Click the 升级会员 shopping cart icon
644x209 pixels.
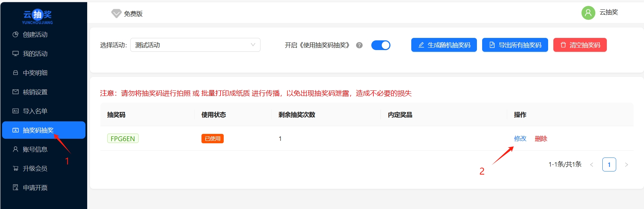point(15,168)
